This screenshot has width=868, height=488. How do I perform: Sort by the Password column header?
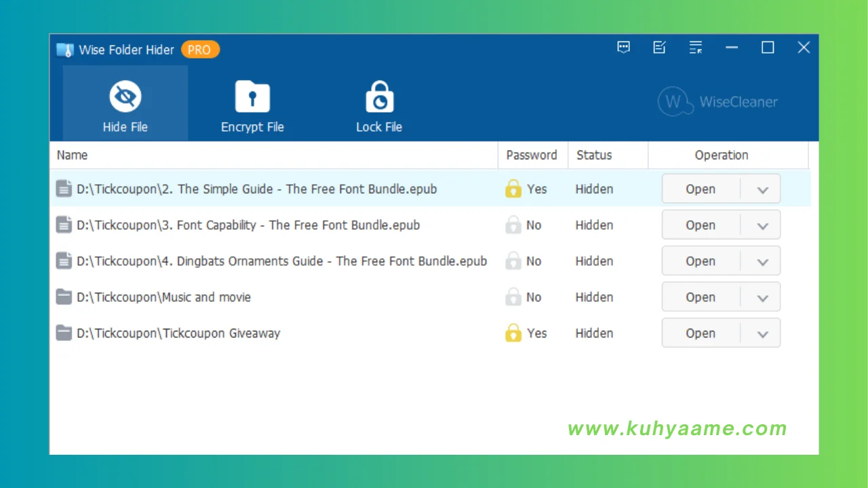coord(532,155)
